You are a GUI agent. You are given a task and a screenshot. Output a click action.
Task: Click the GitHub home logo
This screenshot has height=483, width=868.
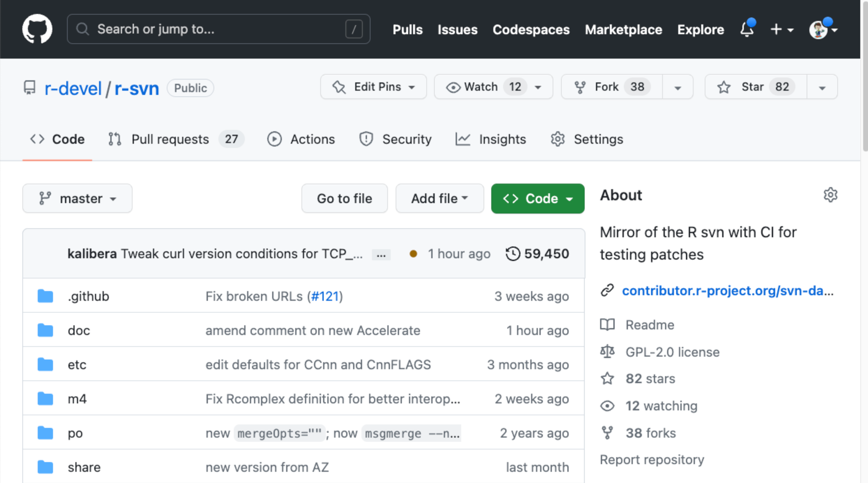[x=37, y=29]
